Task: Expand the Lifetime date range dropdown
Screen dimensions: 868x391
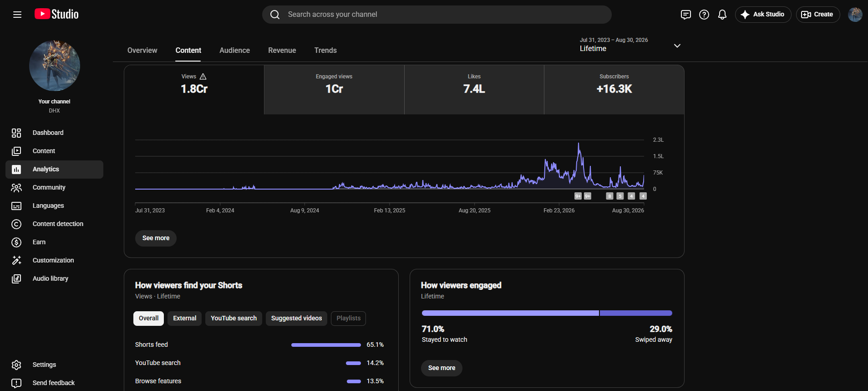Action: (630, 45)
